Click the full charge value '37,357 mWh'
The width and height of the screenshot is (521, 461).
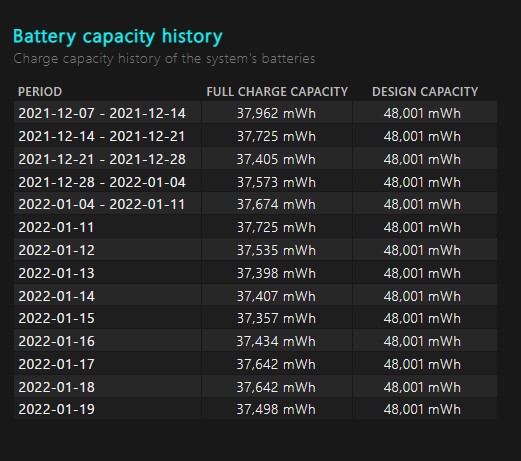pyautogui.click(x=276, y=318)
